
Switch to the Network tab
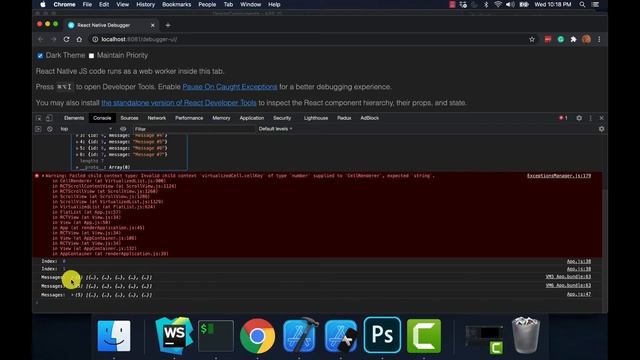tap(157, 118)
